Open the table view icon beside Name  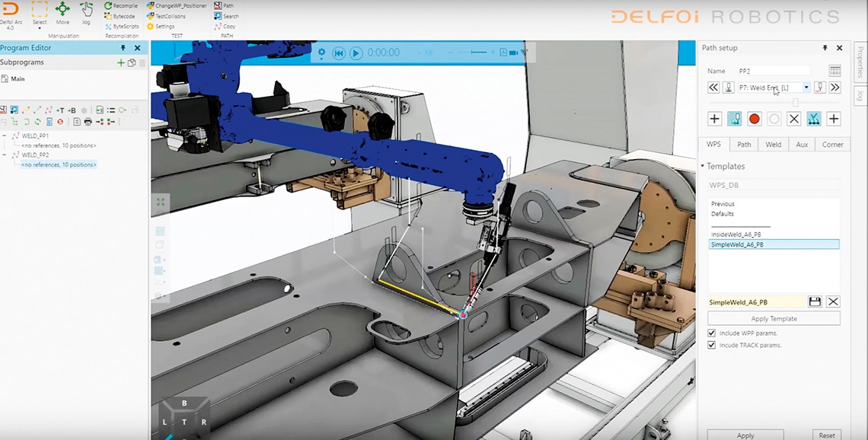pos(834,71)
